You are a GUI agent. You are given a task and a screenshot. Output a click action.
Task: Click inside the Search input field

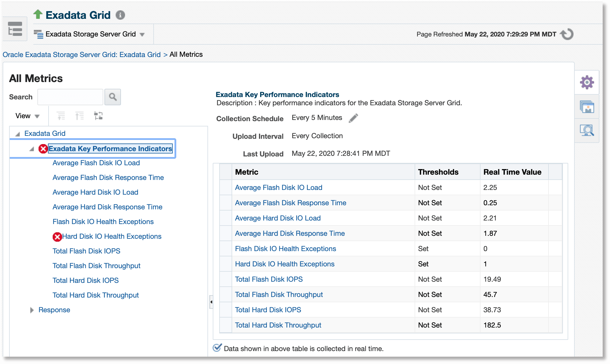coord(70,97)
